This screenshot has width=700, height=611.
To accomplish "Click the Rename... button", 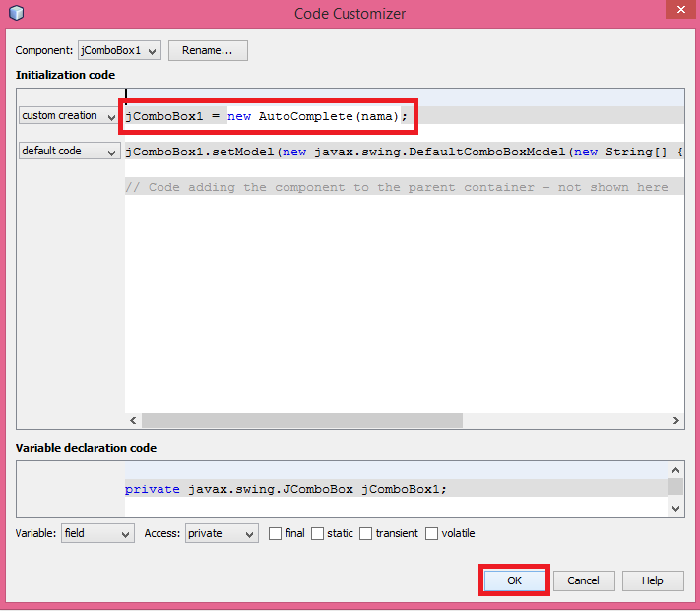I will 208,50.
